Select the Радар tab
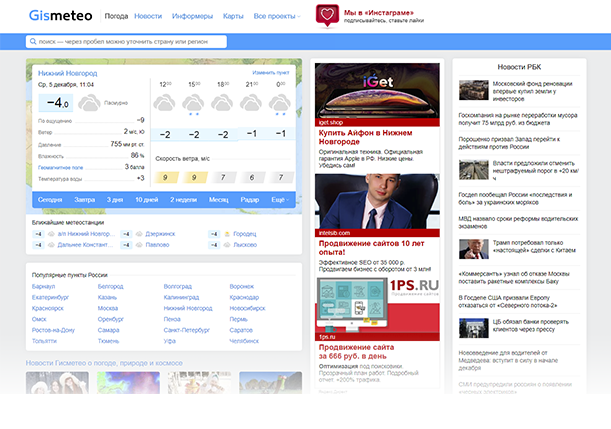Screen dimensions: 611x429 point(250,200)
